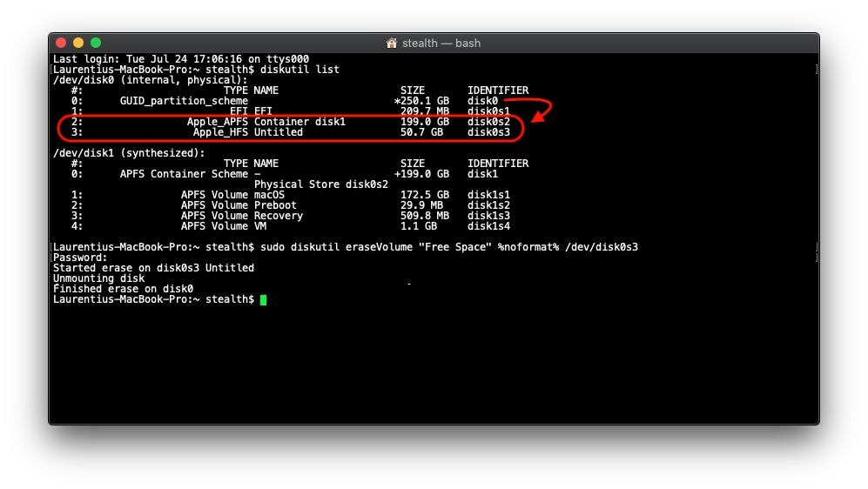Click the disk0s3 identifier in the partition table
The image size is (868, 489).
488,132
